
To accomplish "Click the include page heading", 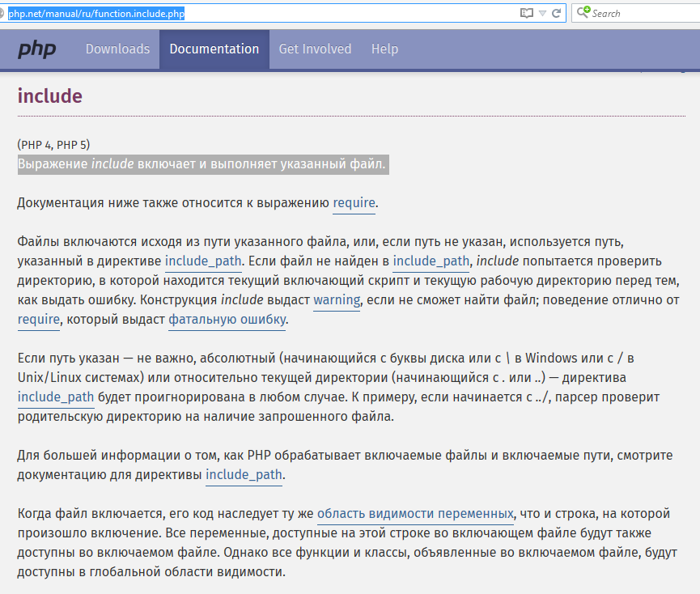I will (x=50, y=96).
